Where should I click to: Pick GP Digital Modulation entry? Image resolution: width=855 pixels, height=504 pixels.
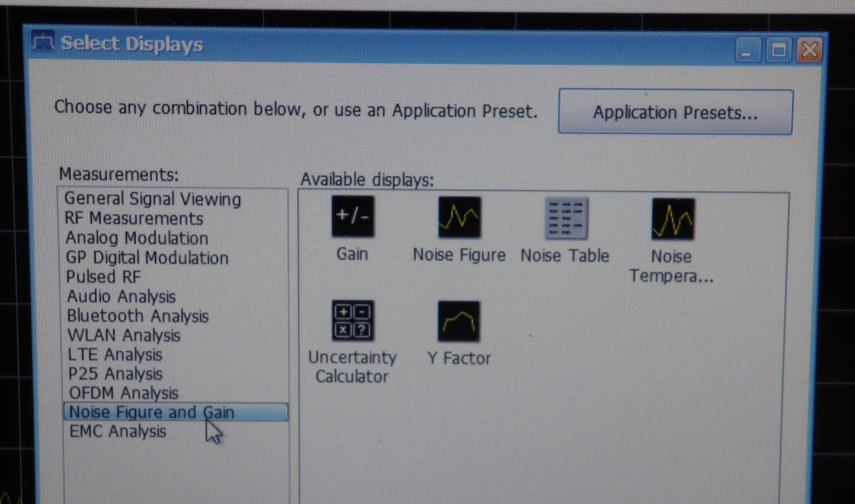click(147, 258)
